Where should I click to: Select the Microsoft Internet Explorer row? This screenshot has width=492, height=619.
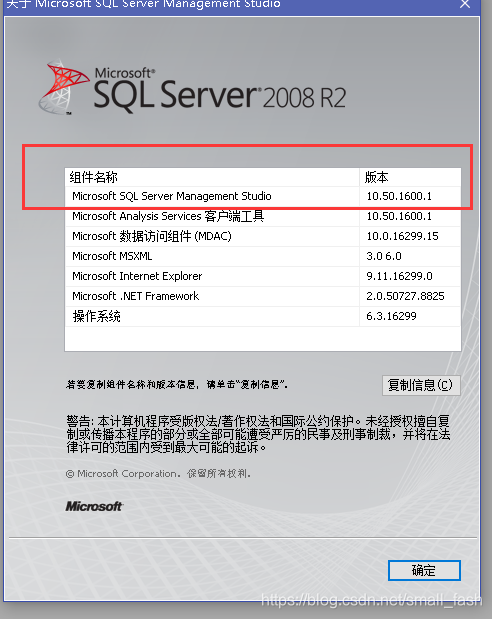263,276
